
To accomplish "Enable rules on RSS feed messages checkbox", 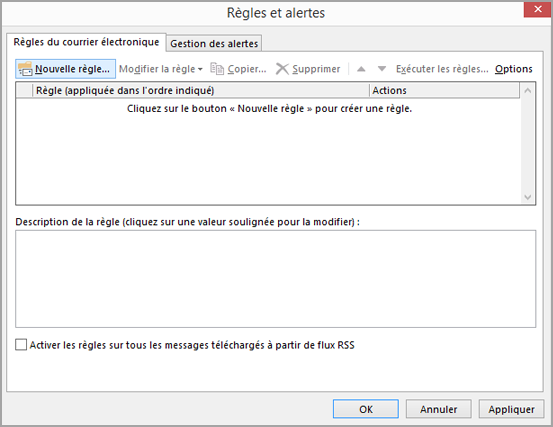I will click(x=21, y=344).
